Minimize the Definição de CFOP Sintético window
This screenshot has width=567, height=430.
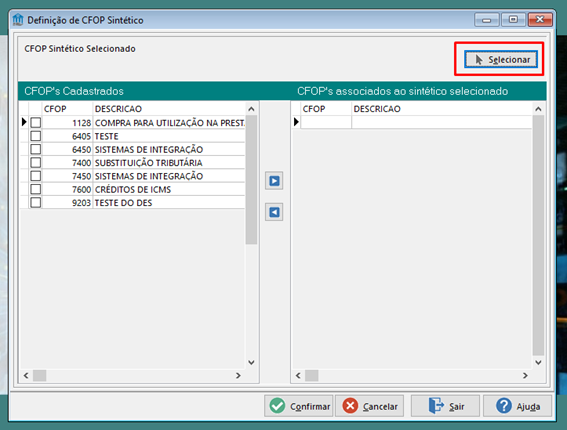[x=487, y=20]
